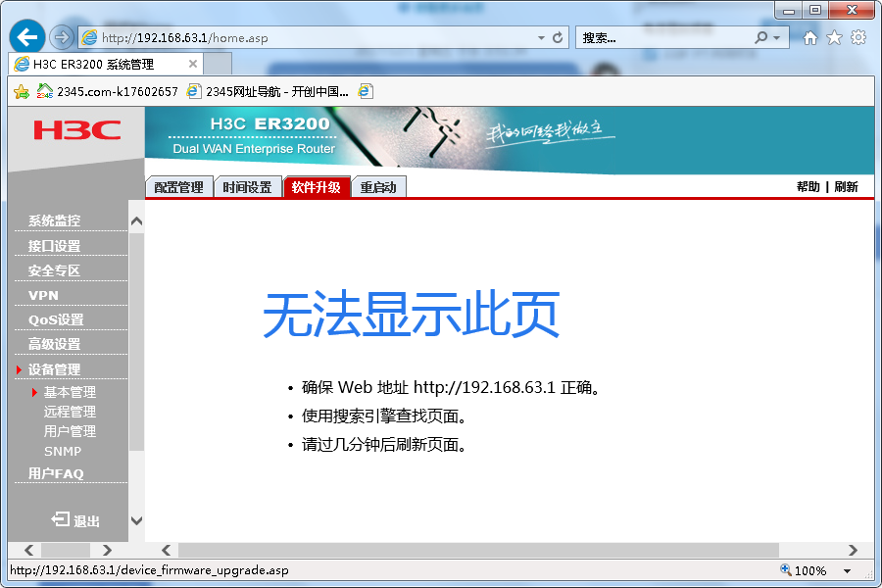882x588 pixels.
Task: Open Favorites star icon in toolbar
Action: coord(834,37)
